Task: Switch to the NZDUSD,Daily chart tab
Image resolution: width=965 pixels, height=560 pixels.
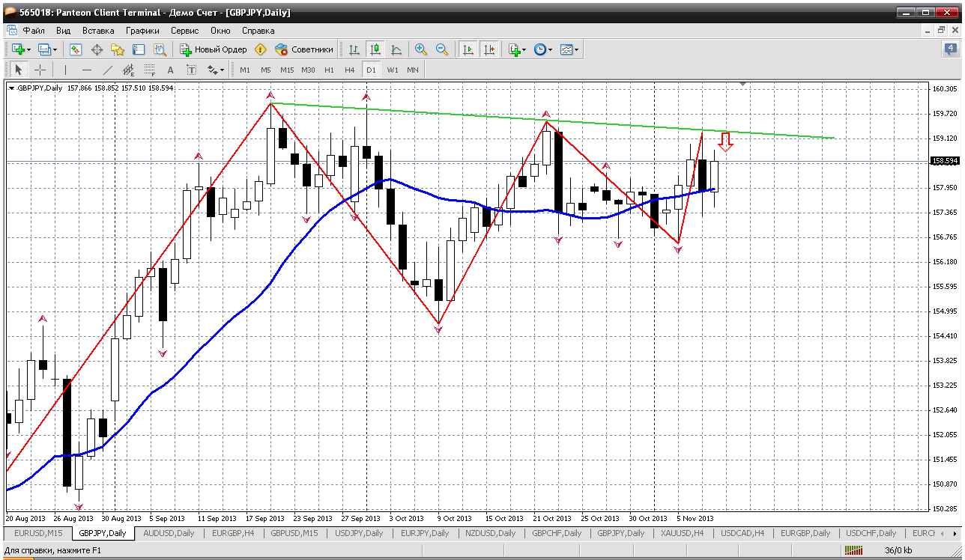Action: 490,533
